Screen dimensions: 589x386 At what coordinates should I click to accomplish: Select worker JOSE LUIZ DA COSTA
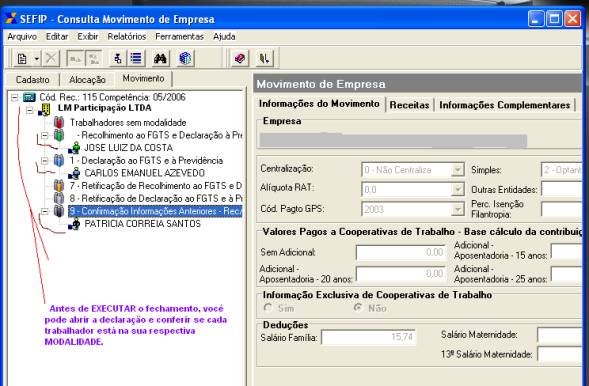(128, 148)
